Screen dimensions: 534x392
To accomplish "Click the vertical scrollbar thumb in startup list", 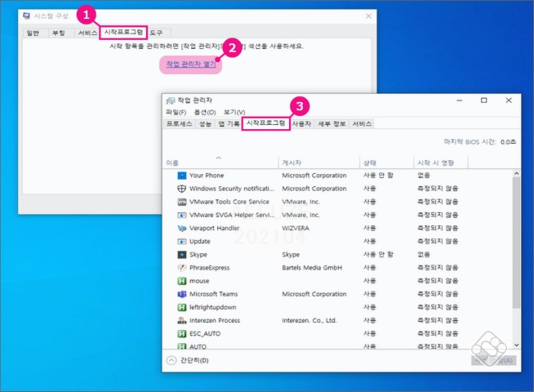I will coord(516,243).
